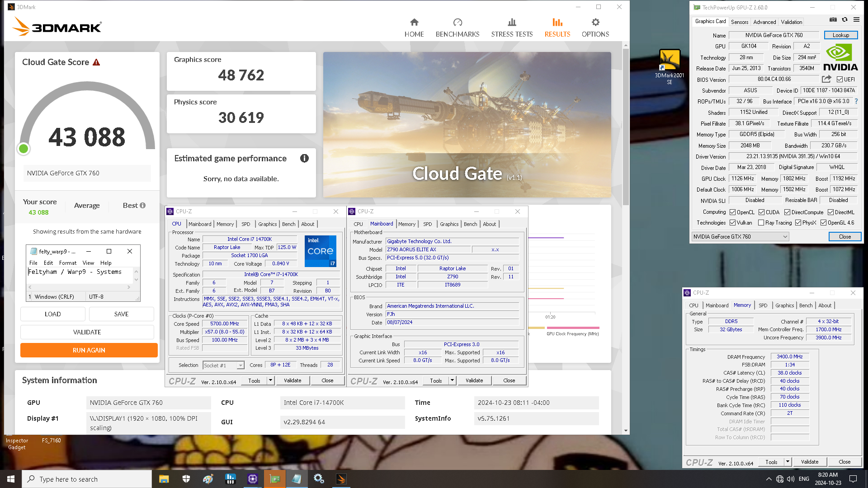Open Windows Security shield on taskbar
The width and height of the screenshot is (868, 488).
(x=186, y=479)
